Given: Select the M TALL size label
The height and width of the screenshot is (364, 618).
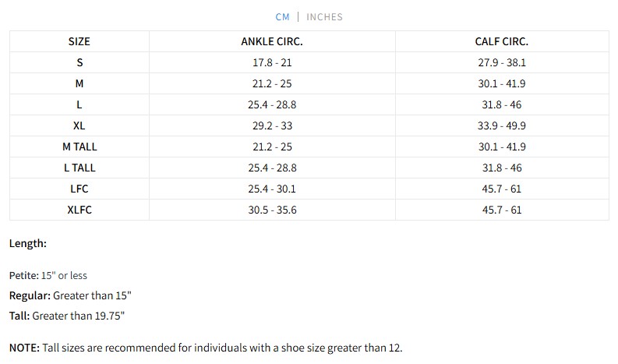Looking at the screenshot, I should click(x=79, y=147).
